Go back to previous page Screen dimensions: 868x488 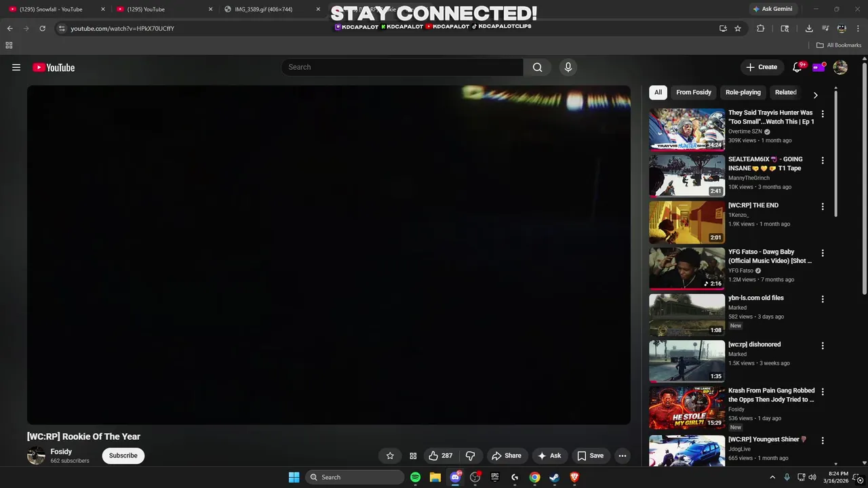pyautogui.click(x=9, y=28)
